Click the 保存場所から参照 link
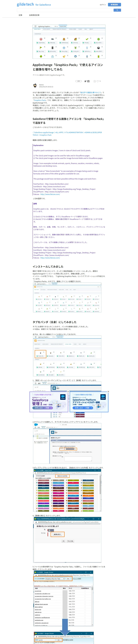Screen dimensions: 138x644 point(68,640)
